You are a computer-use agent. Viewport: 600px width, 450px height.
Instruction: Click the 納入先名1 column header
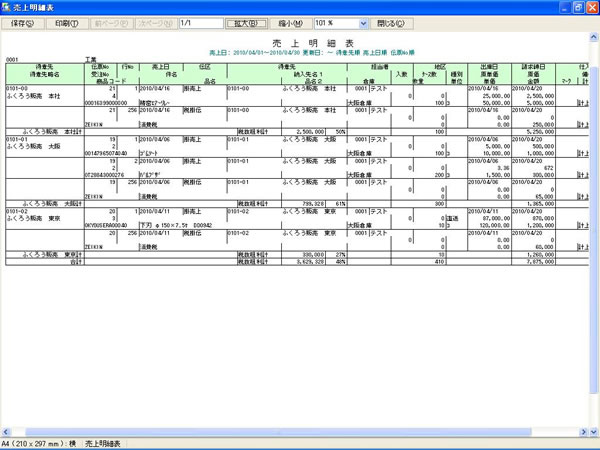308,74
